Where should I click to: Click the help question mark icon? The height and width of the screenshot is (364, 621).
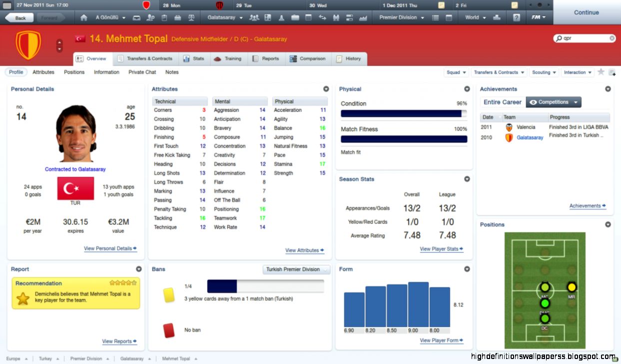516,17
